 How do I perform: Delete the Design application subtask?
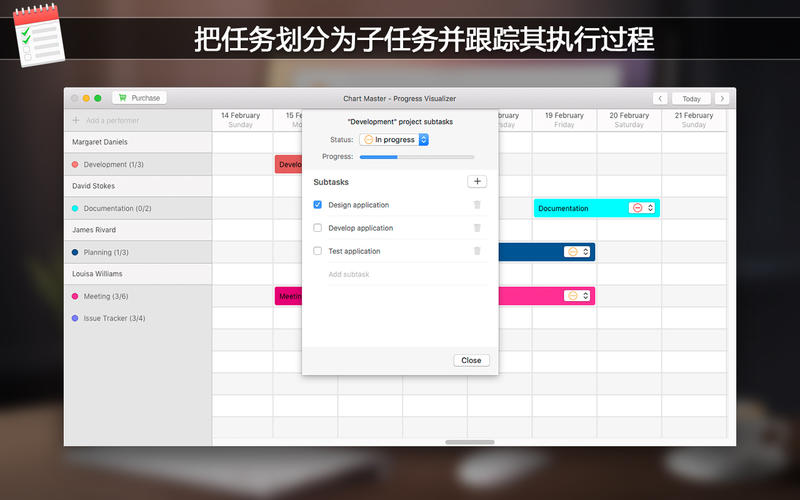point(477,205)
